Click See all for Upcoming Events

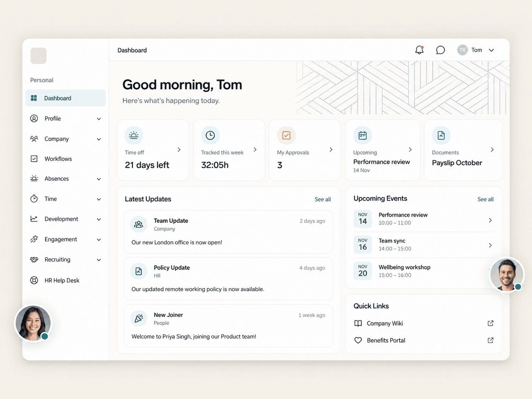(485, 199)
